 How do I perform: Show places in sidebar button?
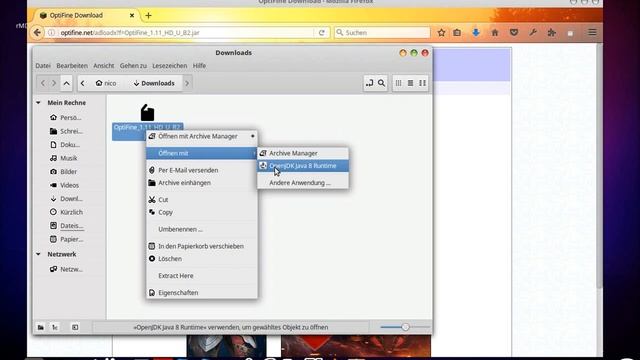[41, 327]
